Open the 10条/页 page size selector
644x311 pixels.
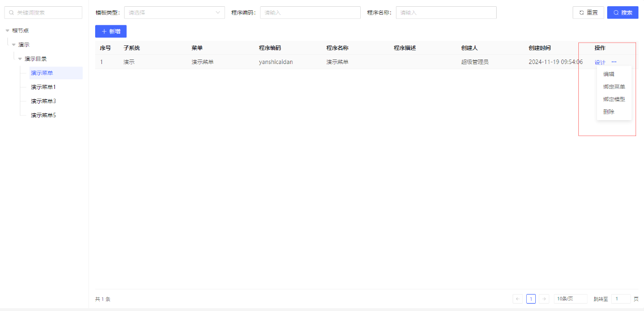570,299
